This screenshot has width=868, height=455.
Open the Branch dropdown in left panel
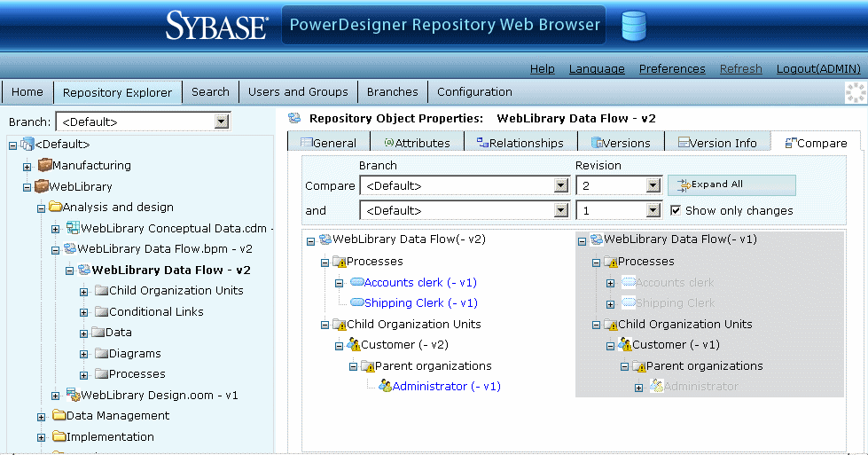[222, 122]
